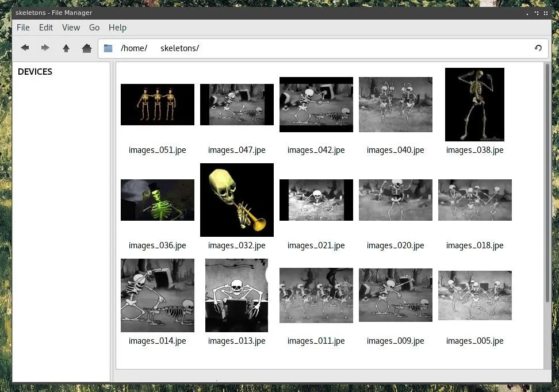
Task: Click the file name images_021.jpe
Action: click(316, 245)
